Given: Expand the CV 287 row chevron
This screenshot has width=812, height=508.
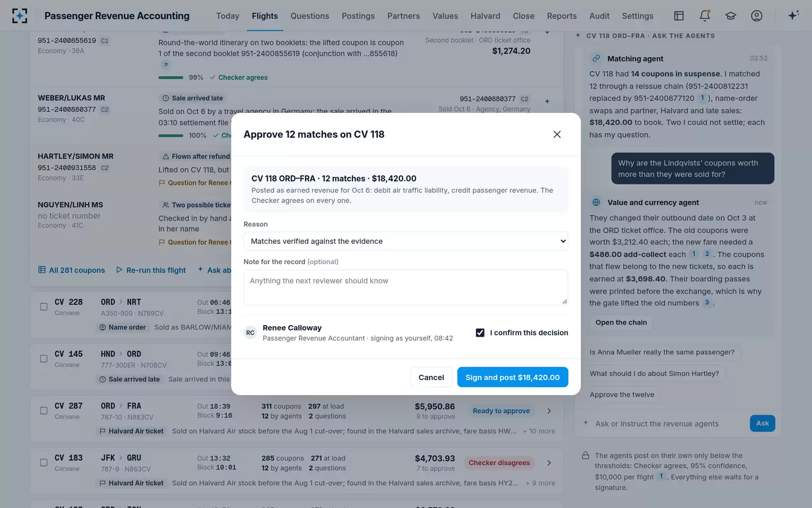Looking at the screenshot, I should 549,411.
